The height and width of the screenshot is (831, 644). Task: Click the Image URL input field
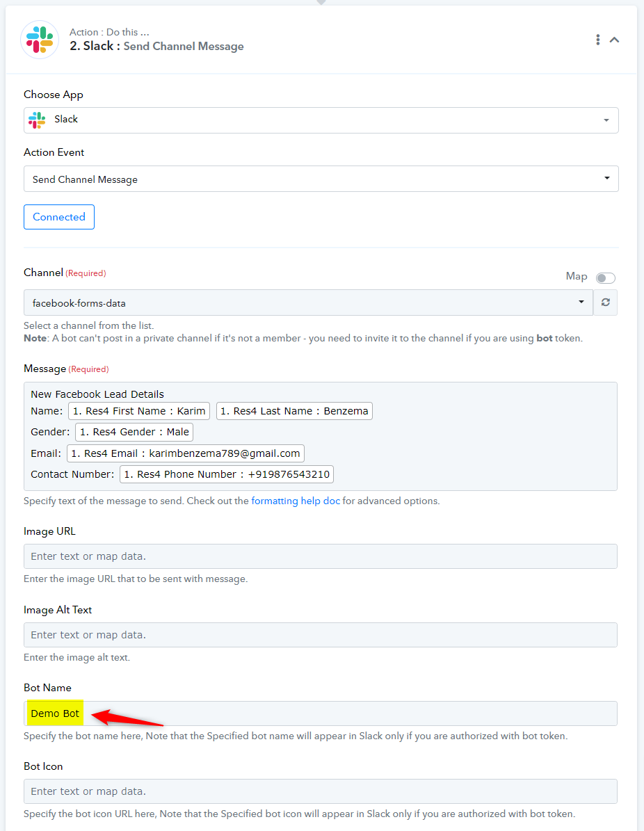click(x=321, y=556)
